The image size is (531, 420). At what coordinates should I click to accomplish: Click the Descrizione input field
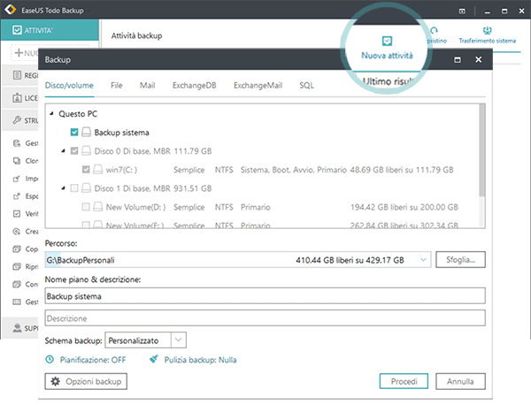(265, 318)
